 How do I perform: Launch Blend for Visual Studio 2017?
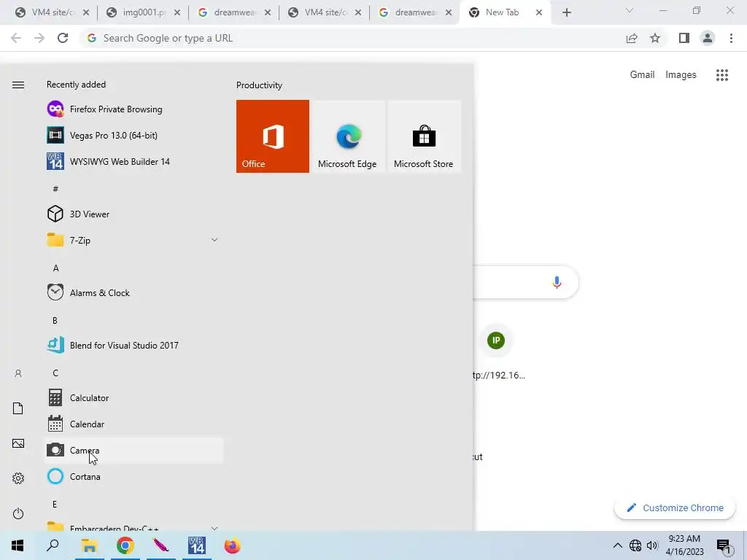pyautogui.click(x=133, y=345)
